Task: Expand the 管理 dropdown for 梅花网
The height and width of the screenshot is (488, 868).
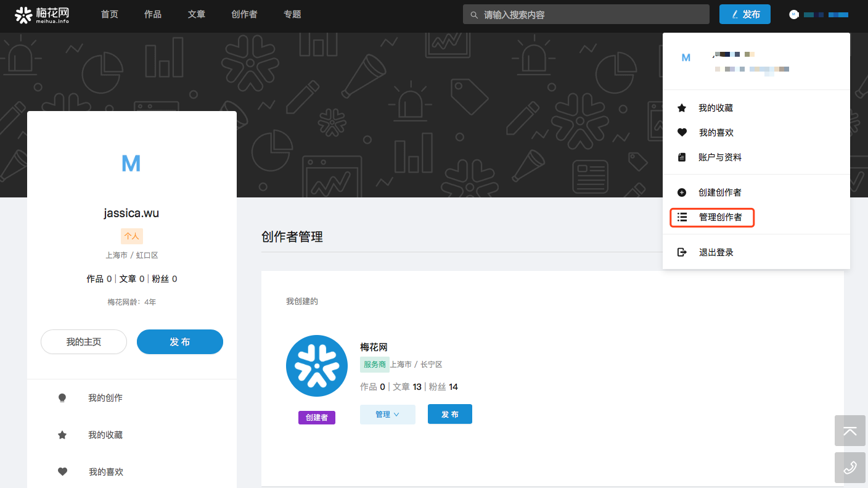Action: (x=387, y=415)
